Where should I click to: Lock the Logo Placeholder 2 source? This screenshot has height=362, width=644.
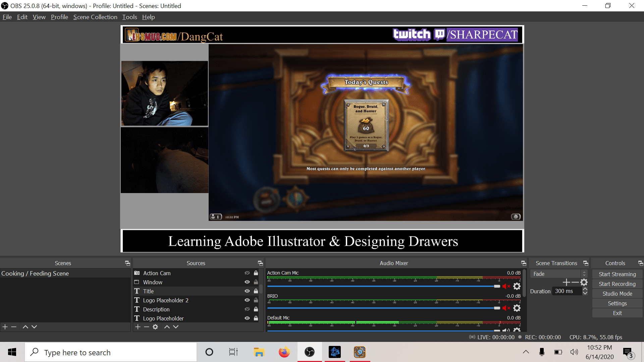256,300
